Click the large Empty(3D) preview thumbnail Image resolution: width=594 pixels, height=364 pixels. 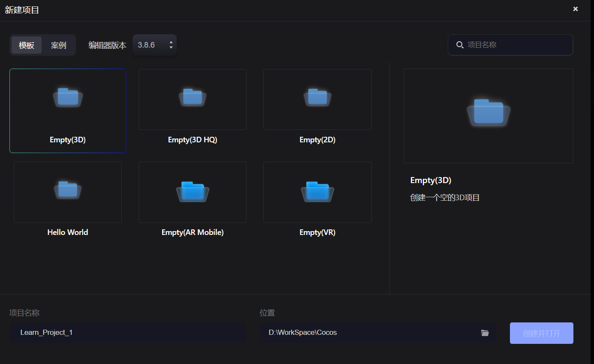pos(488,116)
